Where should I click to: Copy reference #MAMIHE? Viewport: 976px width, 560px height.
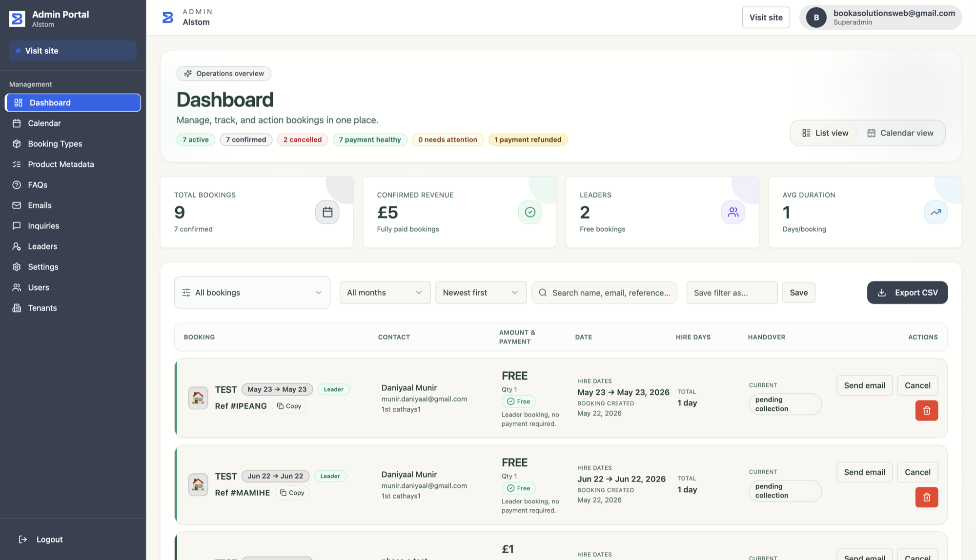[292, 493]
